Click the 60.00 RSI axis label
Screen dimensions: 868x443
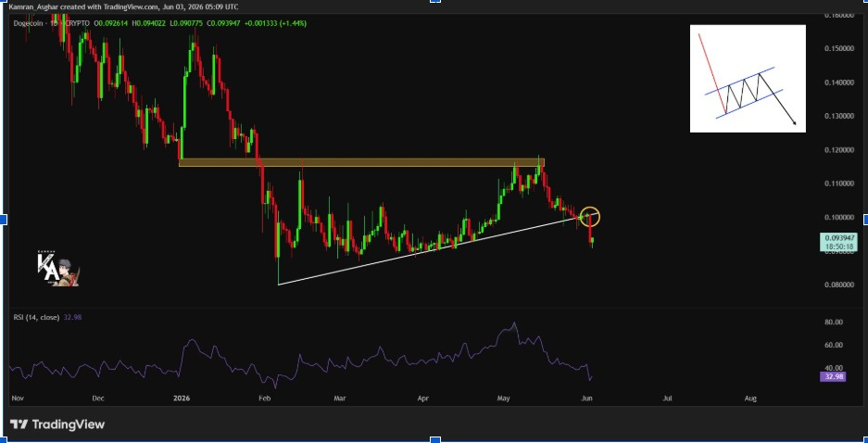click(x=834, y=345)
